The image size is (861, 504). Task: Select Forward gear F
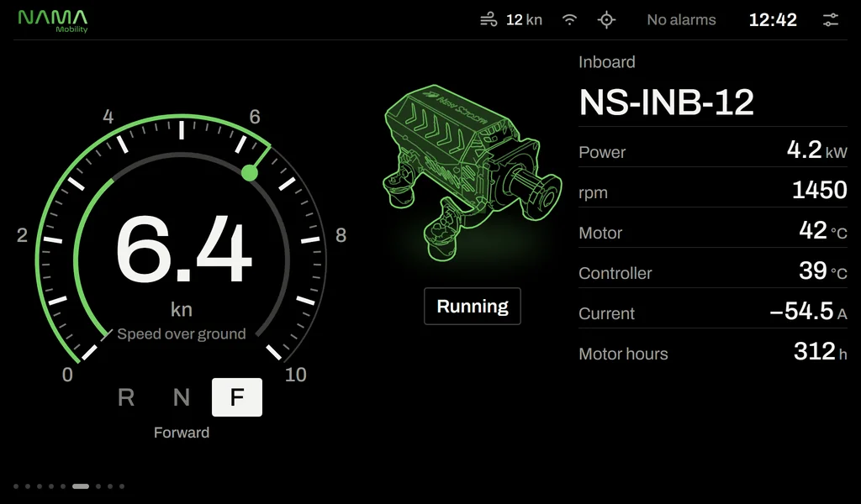coord(236,397)
